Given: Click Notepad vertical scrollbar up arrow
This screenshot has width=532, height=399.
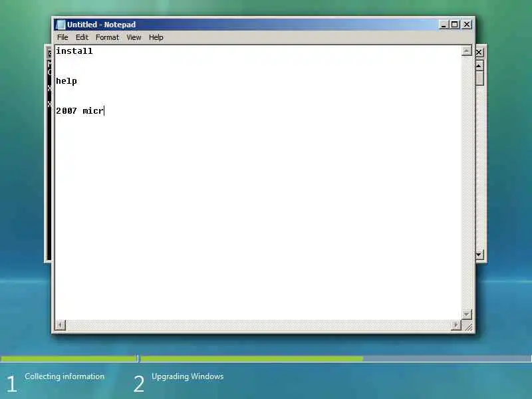Looking at the screenshot, I should point(467,51).
